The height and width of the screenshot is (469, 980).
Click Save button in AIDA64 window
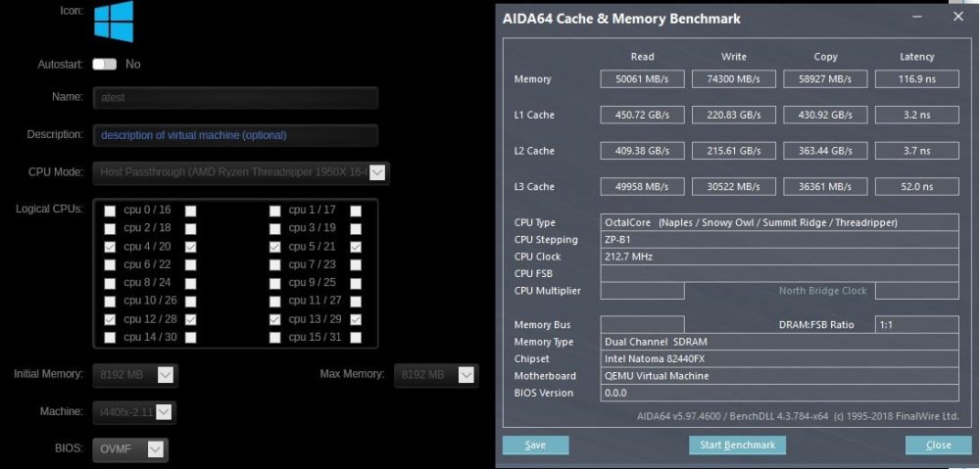tap(536, 446)
